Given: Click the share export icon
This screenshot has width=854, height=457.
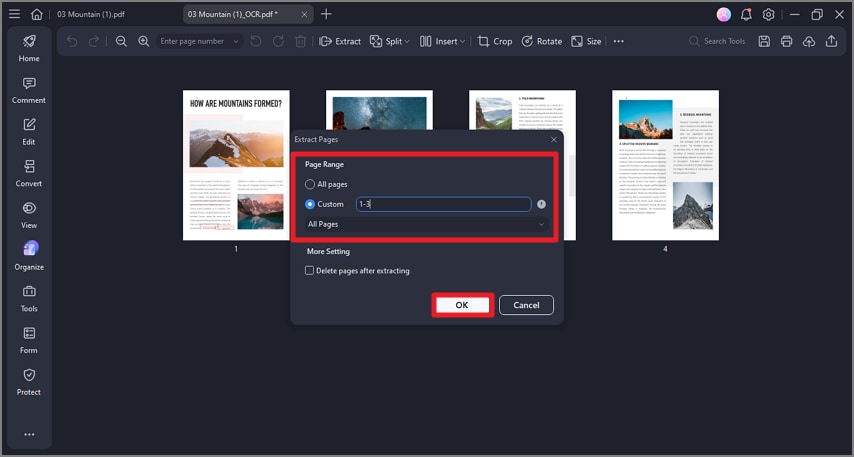Looking at the screenshot, I should (831, 41).
